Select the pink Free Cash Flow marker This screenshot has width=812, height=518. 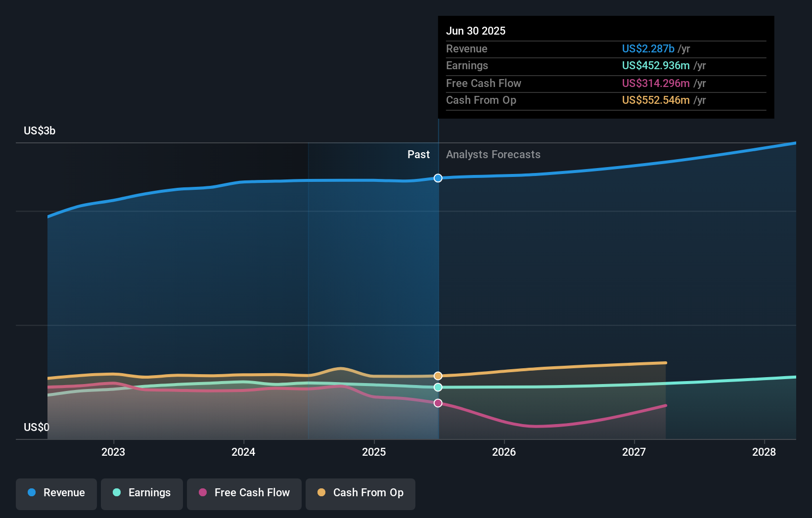[438, 403]
